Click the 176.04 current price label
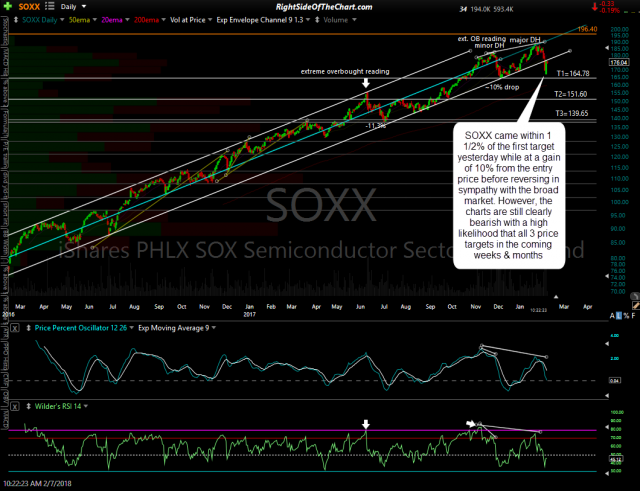 [618, 62]
